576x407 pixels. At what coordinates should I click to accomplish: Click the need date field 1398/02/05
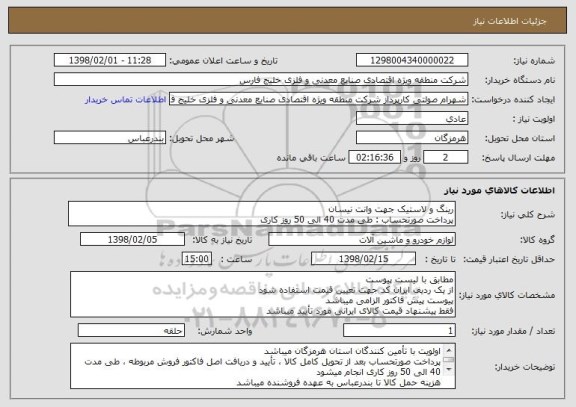132,239
